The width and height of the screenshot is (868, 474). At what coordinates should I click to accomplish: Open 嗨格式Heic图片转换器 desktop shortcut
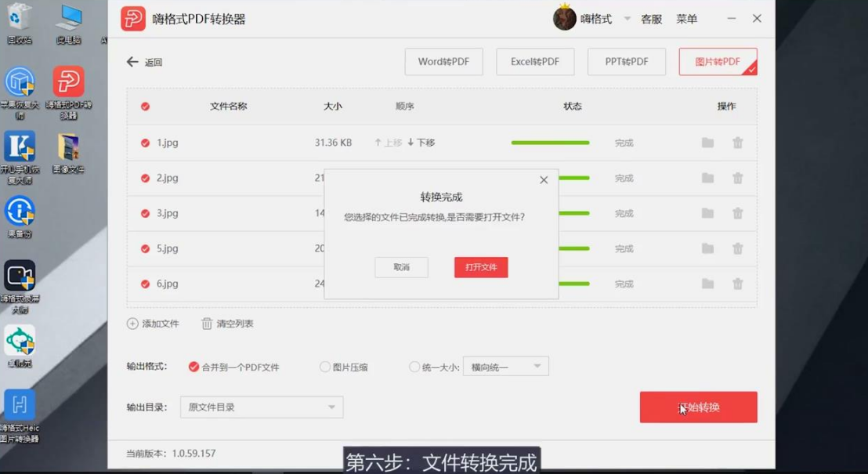pos(20,416)
